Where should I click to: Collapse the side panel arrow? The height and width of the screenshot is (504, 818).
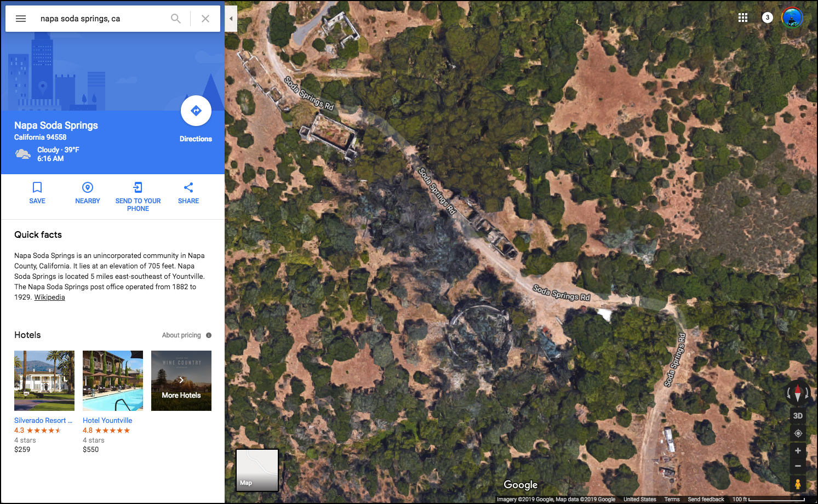(x=231, y=19)
